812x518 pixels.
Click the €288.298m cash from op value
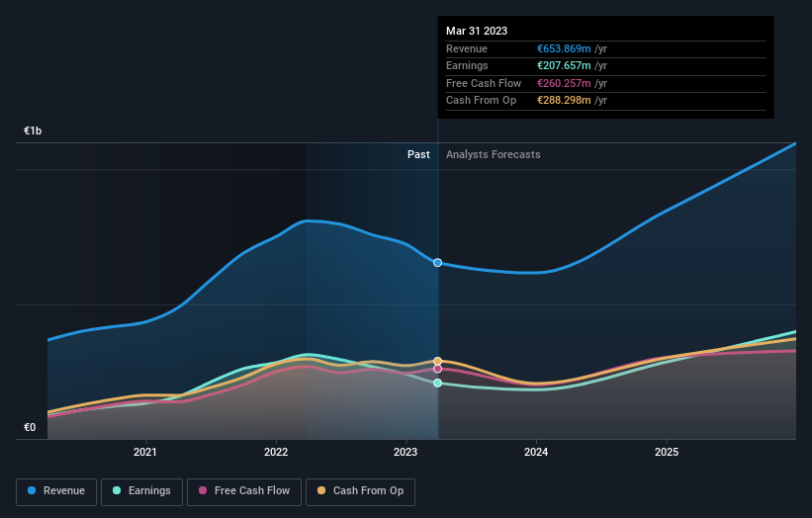click(564, 101)
